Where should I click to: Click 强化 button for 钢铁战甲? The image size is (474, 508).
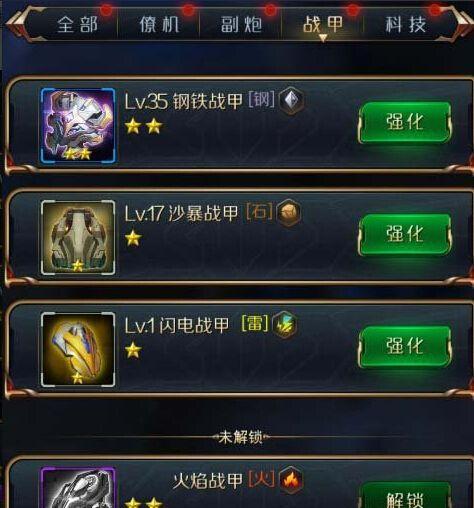[x=405, y=123]
